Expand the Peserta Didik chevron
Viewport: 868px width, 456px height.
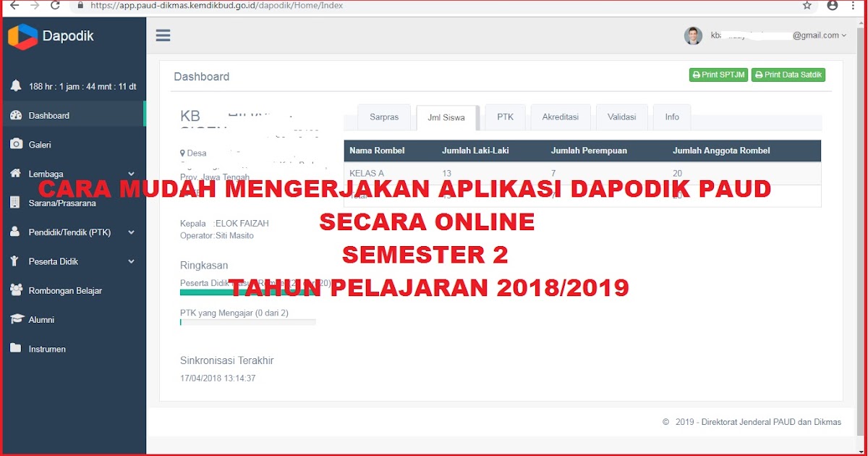click(131, 261)
